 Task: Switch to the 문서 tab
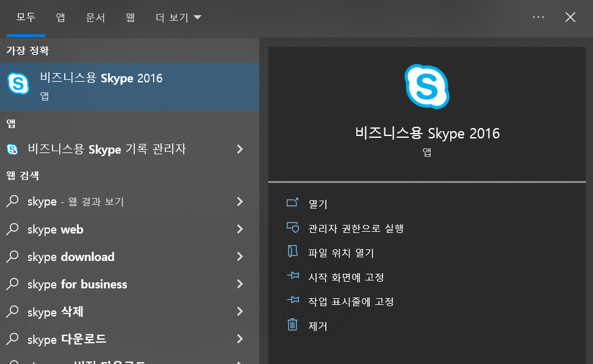click(95, 18)
